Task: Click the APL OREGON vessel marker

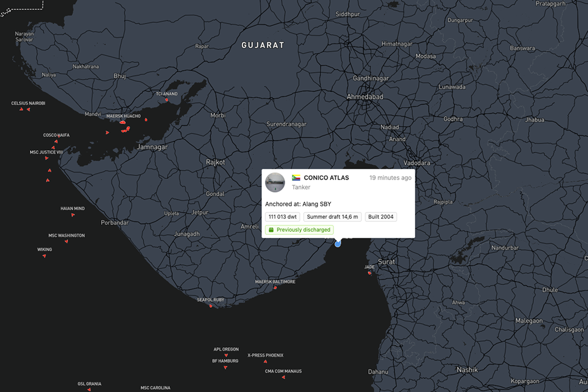Action: pos(226,356)
